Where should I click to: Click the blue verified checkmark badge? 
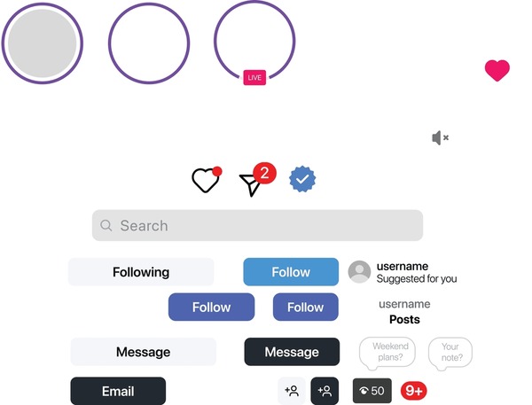tap(302, 179)
